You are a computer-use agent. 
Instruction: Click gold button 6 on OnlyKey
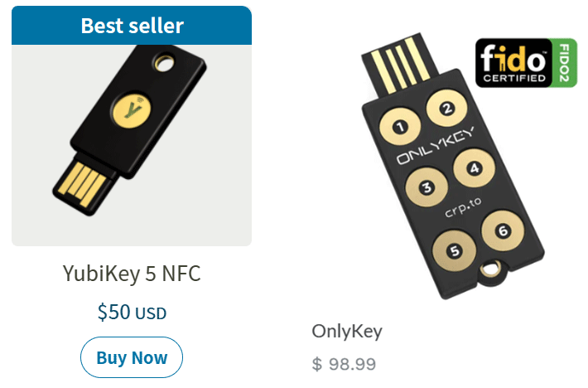(x=503, y=230)
